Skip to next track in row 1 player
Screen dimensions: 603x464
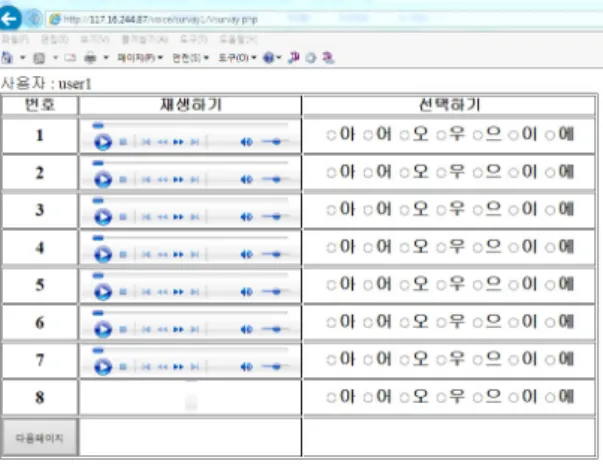[195, 142]
